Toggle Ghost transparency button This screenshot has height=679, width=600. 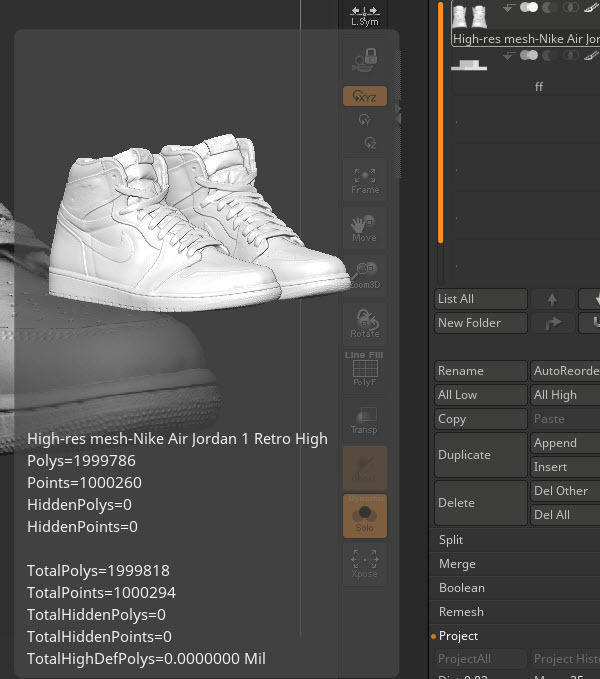(x=365, y=468)
